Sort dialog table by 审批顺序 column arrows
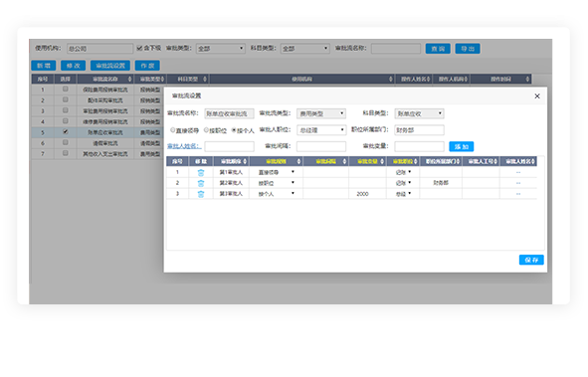This screenshot has height=377, width=588. [246, 161]
